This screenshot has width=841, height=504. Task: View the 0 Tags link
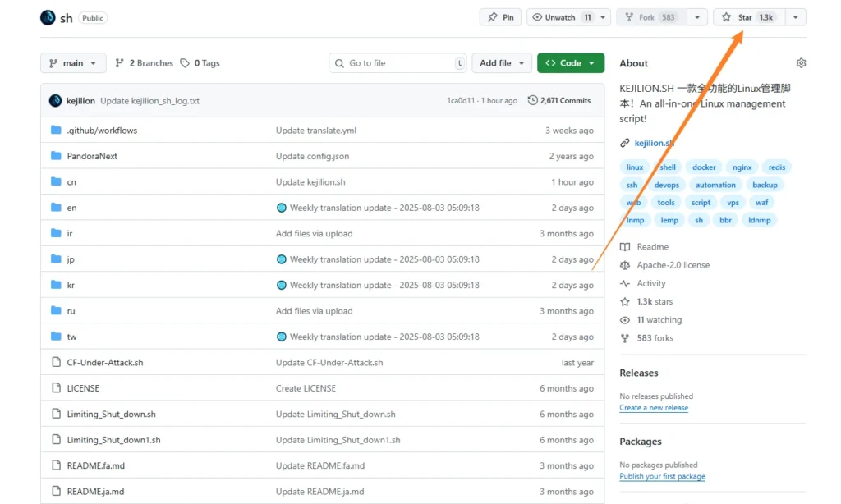coord(200,62)
